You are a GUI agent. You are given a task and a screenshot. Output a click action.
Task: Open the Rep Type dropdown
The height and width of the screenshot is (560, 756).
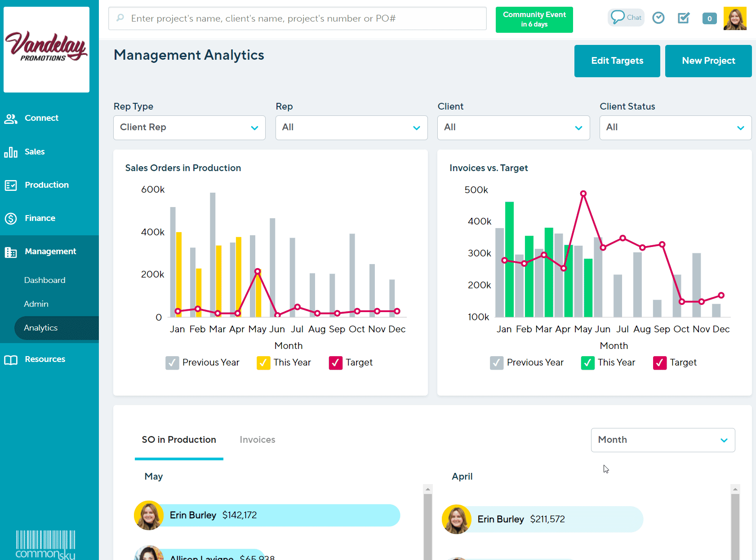click(x=189, y=128)
